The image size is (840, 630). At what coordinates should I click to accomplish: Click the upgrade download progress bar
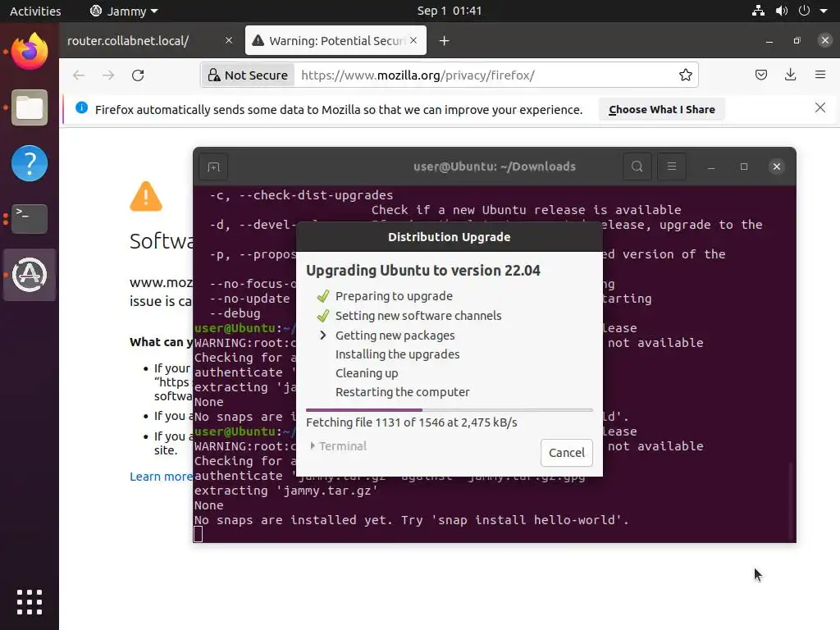[449, 410]
